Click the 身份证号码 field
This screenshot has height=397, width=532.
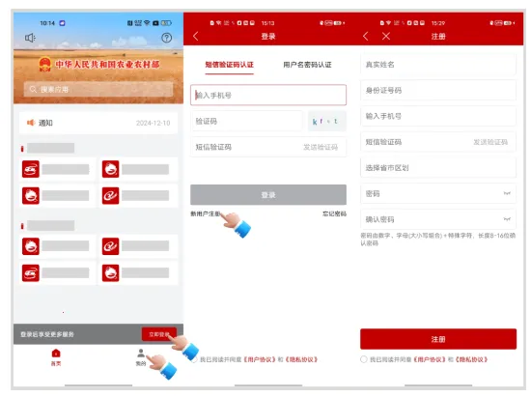coord(438,90)
